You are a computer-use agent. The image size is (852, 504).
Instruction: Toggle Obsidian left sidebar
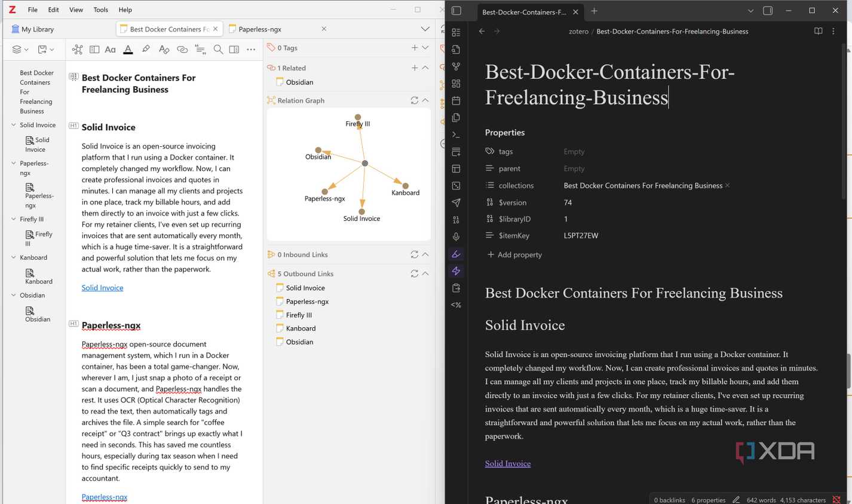(x=456, y=11)
